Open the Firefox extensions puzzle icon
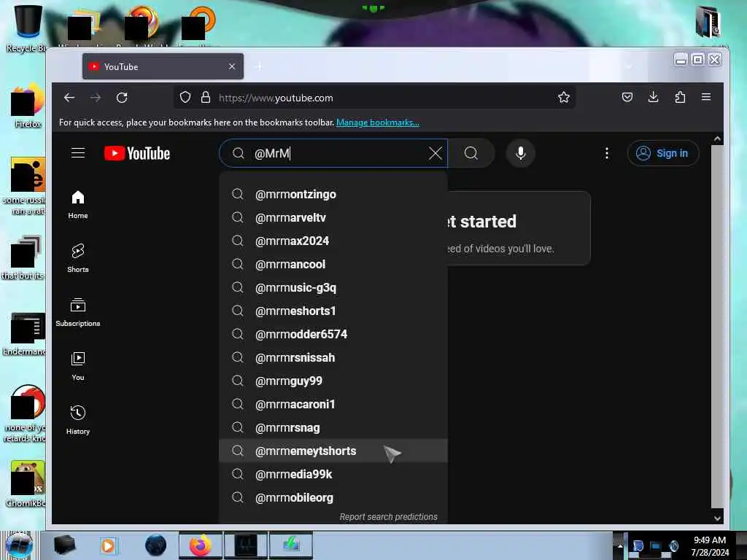The width and height of the screenshot is (747, 560). point(680,97)
